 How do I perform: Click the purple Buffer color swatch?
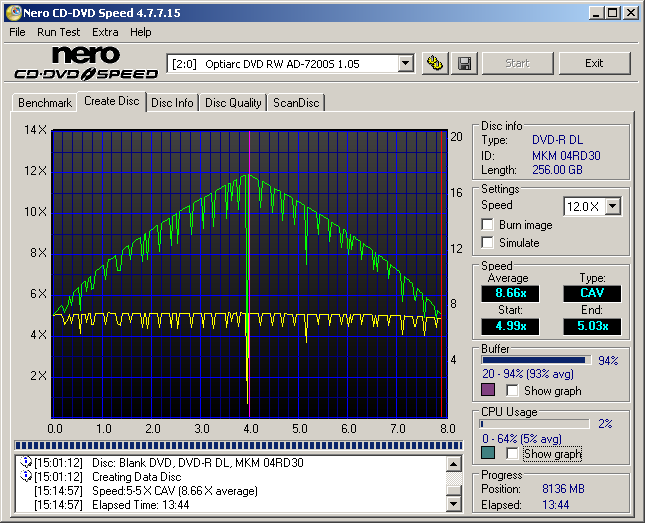click(x=488, y=390)
